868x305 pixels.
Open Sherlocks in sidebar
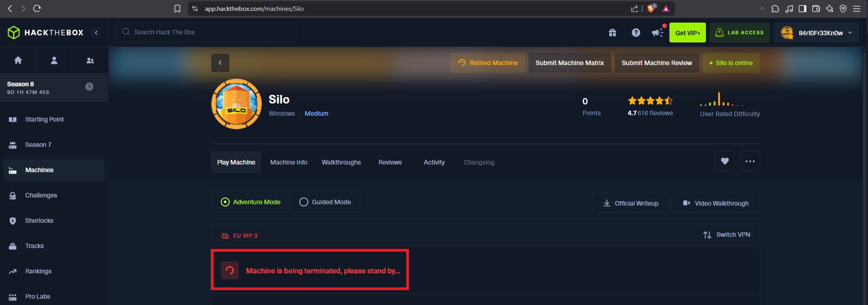click(54, 221)
